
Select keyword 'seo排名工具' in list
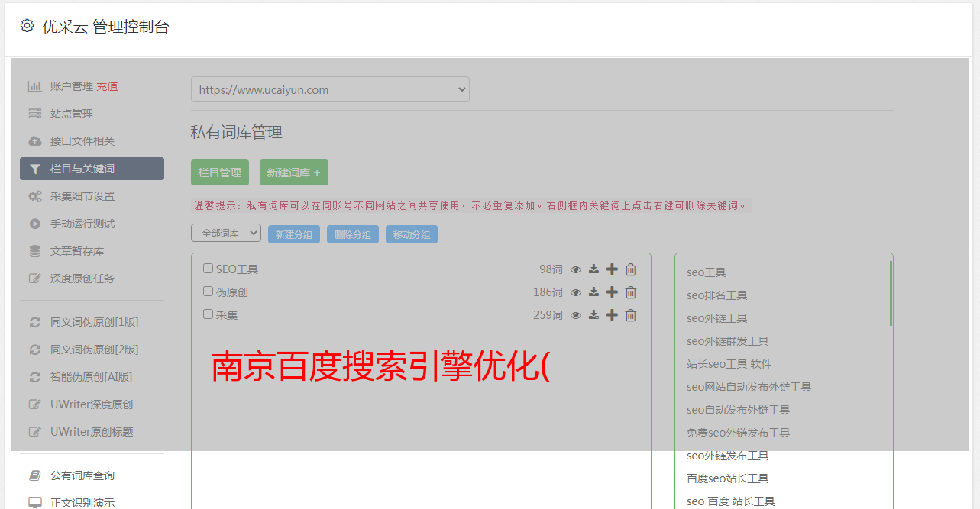(x=716, y=295)
